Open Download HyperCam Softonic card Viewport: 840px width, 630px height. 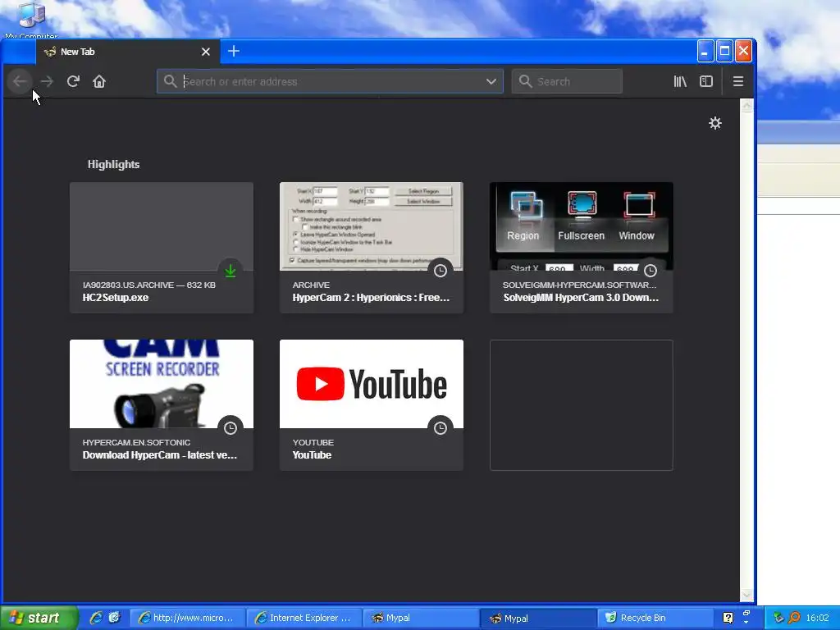[x=162, y=405]
